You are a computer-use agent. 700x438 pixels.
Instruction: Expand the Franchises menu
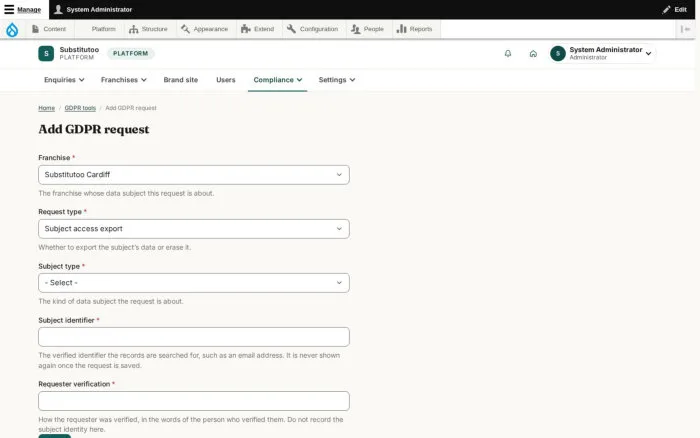click(x=124, y=80)
